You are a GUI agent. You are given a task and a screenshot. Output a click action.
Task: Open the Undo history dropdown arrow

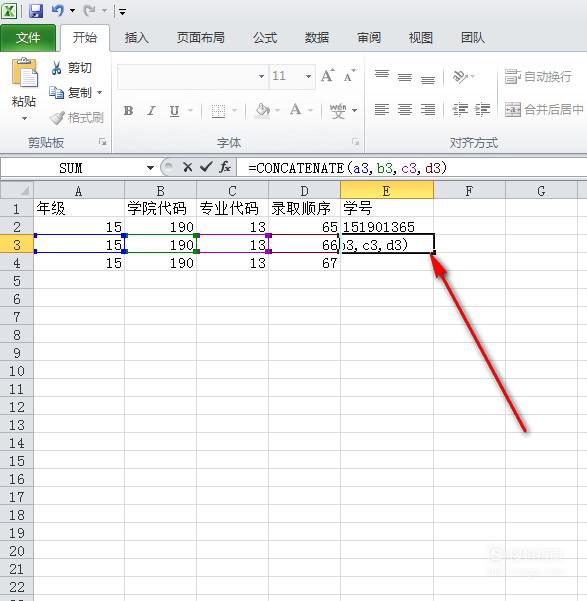coord(72,11)
